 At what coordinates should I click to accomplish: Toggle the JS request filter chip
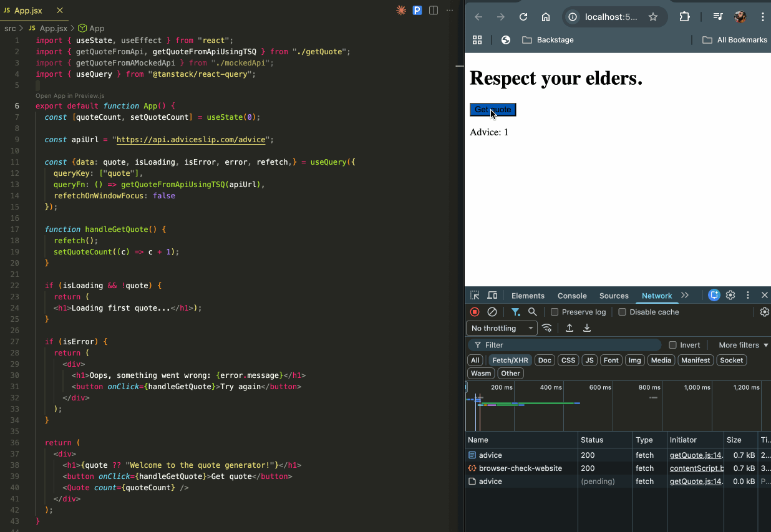[589, 360]
